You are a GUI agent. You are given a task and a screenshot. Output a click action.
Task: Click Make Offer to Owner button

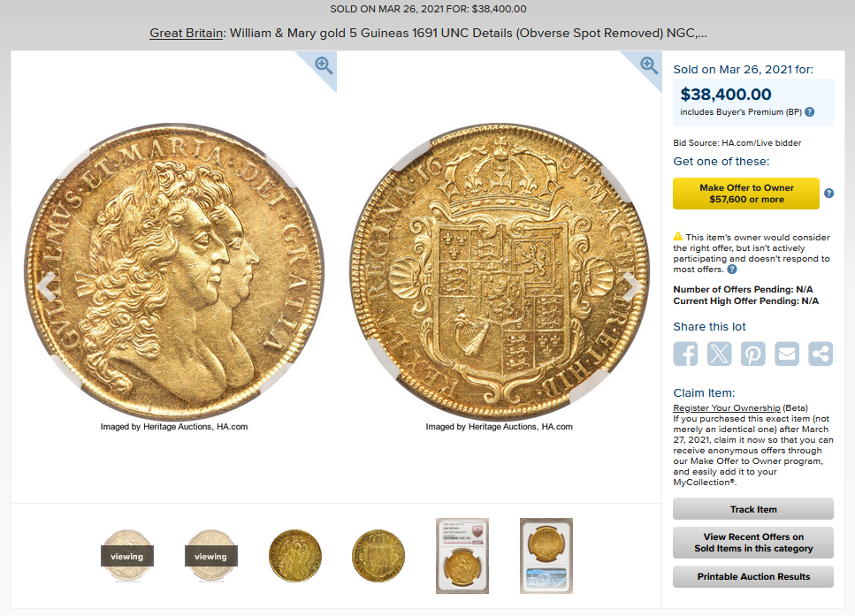click(746, 194)
